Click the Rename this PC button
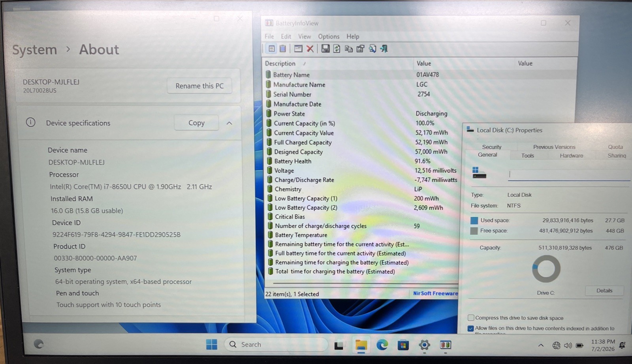 [x=199, y=86]
